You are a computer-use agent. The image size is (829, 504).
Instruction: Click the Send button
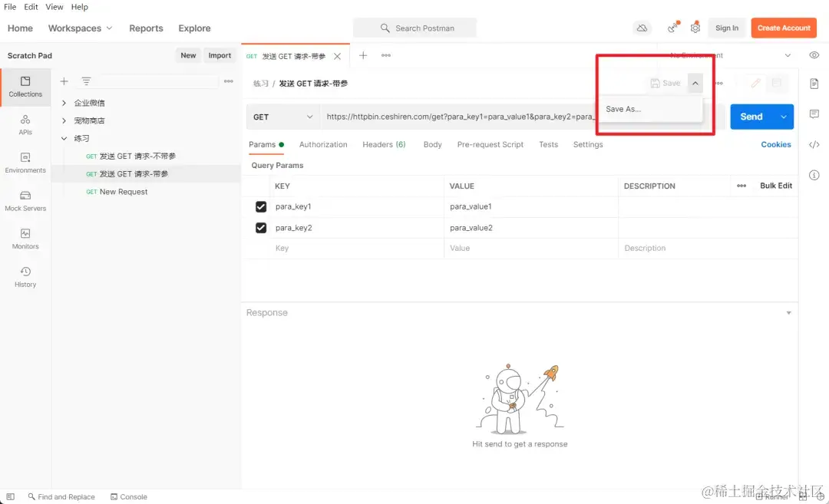coord(751,117)
